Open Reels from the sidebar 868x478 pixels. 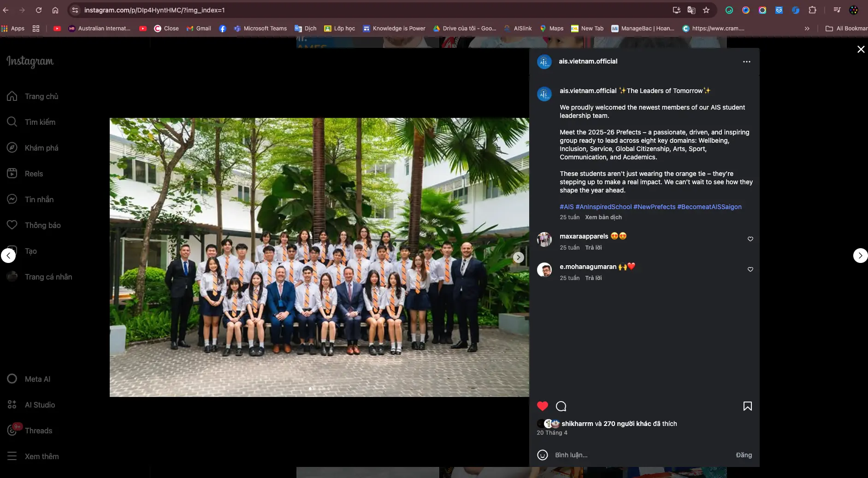tap(33, 174)
